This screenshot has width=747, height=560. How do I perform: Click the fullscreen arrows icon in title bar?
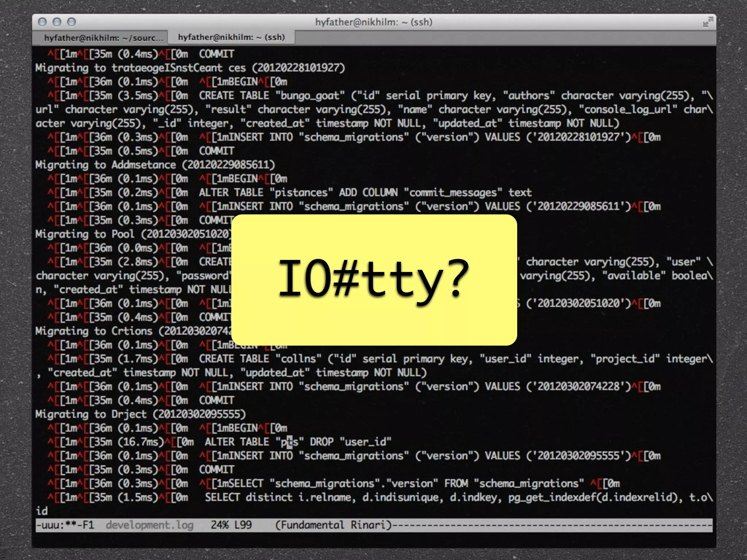[x=708, y=22]
